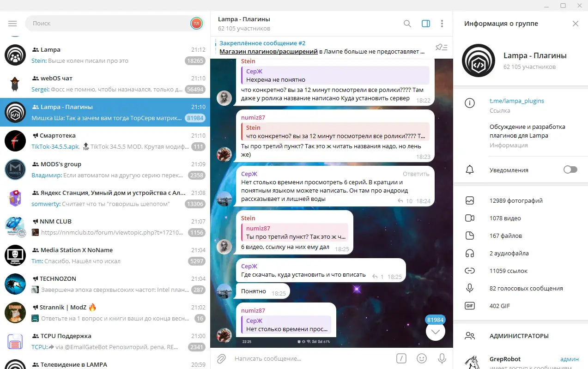Open the pinned messages list icon

(442, 47)
